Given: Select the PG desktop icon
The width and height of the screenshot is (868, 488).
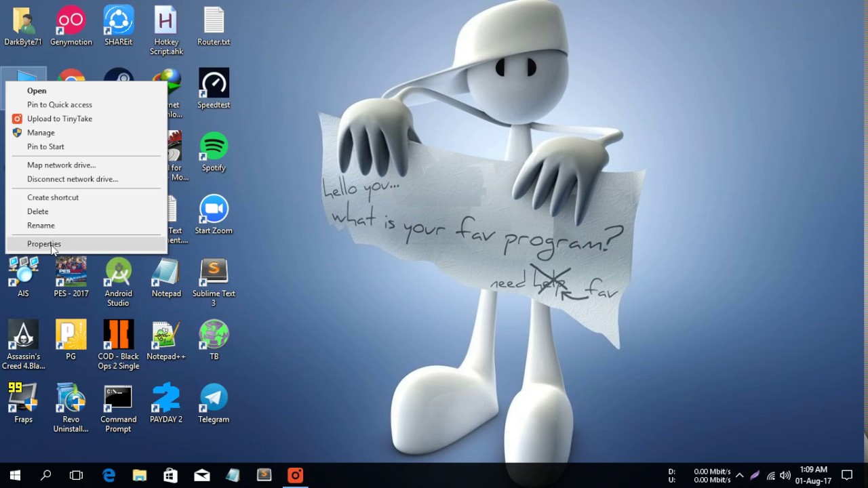Looking at the screenshot, I should (x=71, y=340).
